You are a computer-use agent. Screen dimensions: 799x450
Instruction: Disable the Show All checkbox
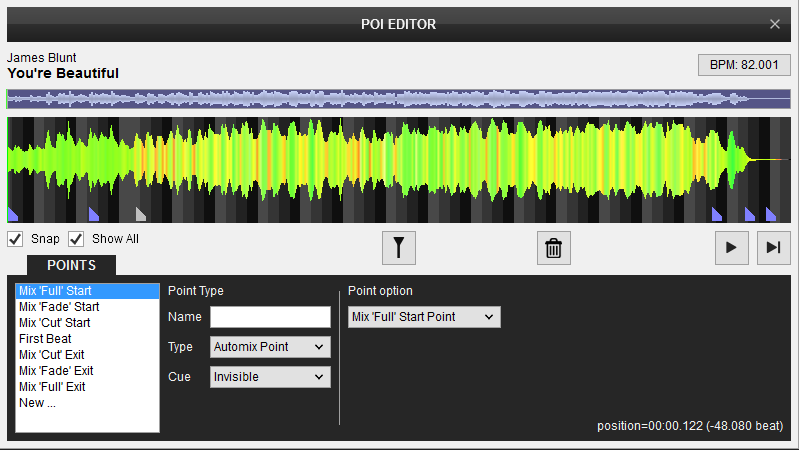click(x=76, y=239)
